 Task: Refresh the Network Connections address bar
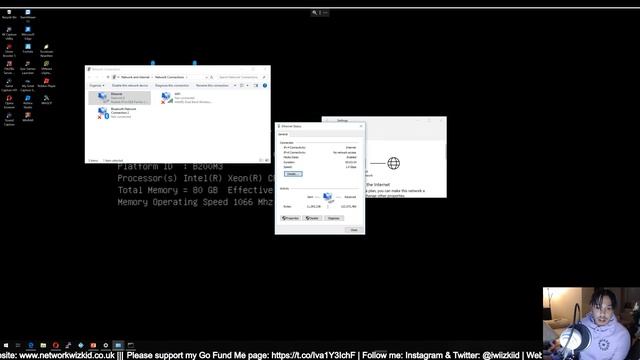211,77
